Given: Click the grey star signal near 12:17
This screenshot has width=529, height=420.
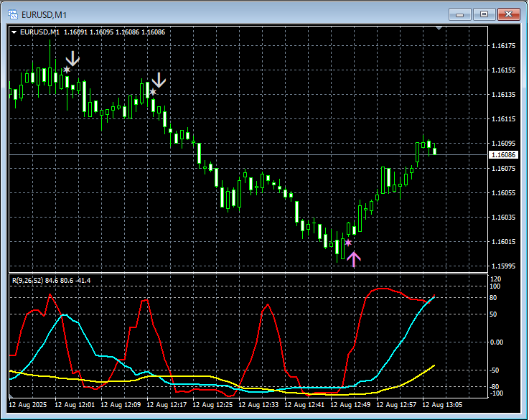Looking at the screenshot, I should pyautogui.click(x=153, y=92).
